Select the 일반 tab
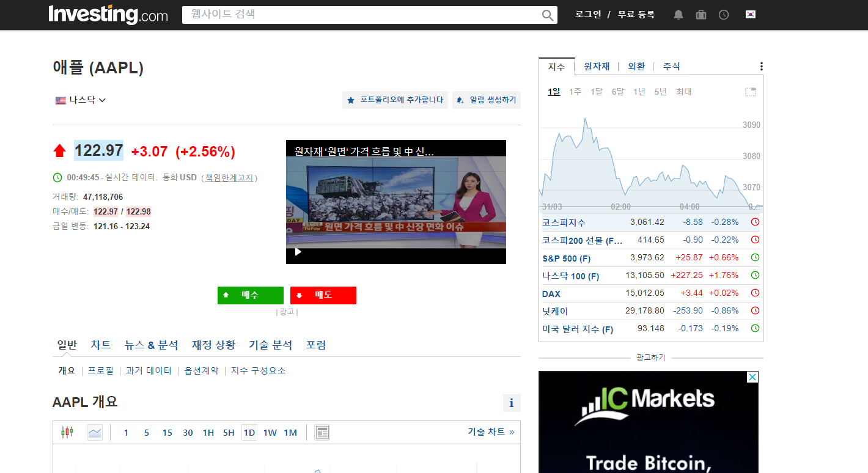The width and height of the screenshot is (868, 473). pos(67,345)
